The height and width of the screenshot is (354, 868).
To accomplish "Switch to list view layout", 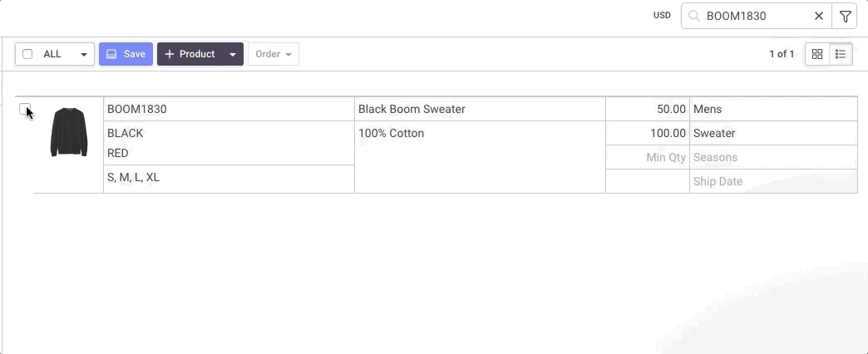I will [841, 54].
